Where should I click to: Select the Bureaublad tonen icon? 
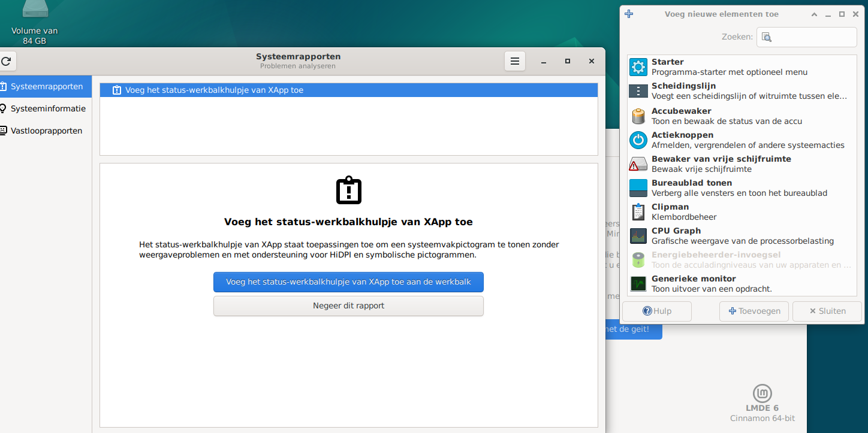(638, 187)
